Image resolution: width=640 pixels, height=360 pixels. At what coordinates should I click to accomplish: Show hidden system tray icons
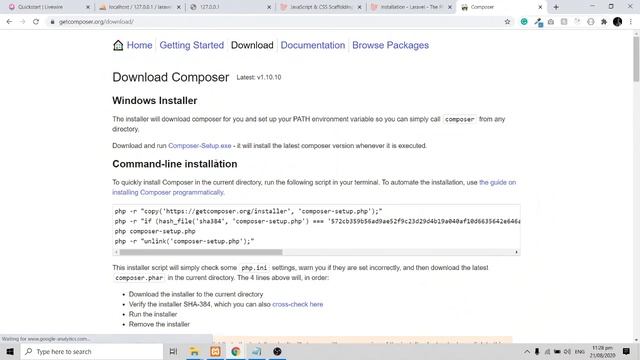[x=527, y=351]
